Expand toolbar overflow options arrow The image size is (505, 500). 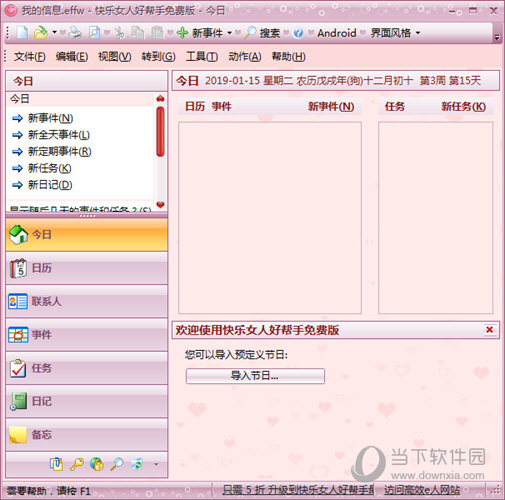(497, 37)
